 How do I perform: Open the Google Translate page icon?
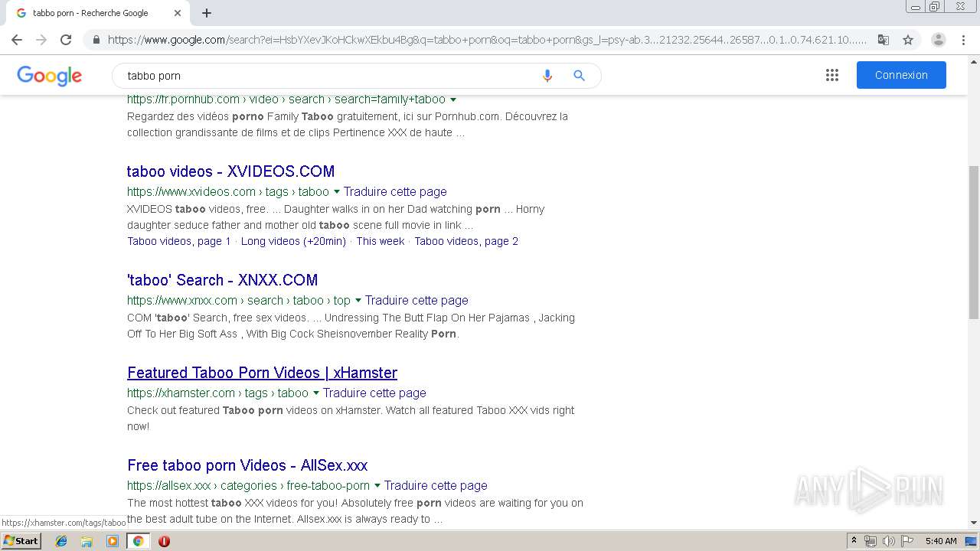pos(884,40)
